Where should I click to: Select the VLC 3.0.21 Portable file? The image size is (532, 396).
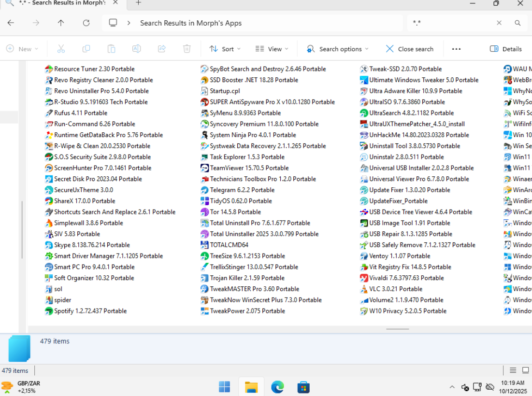[x=395, y=289]
